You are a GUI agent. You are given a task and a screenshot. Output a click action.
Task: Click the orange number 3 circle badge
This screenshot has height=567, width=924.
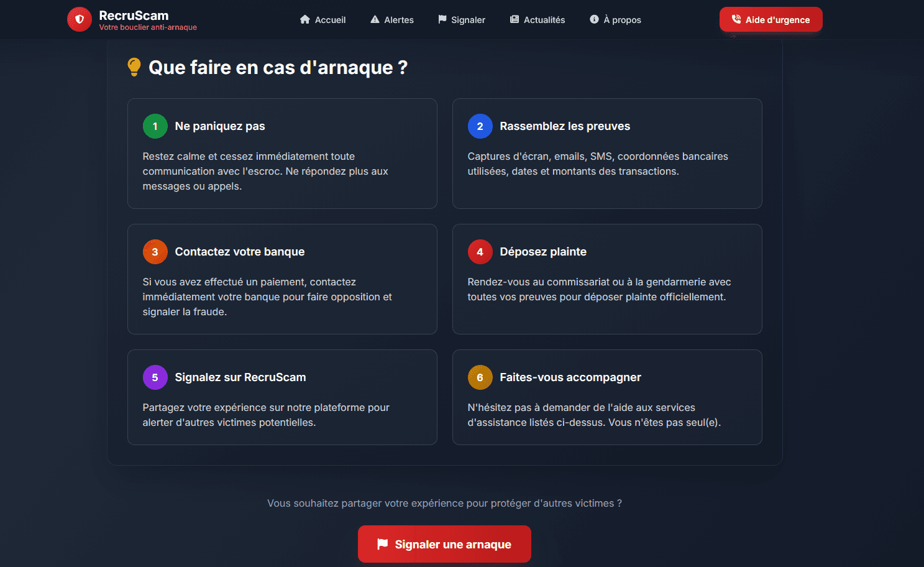coord(155,252)
